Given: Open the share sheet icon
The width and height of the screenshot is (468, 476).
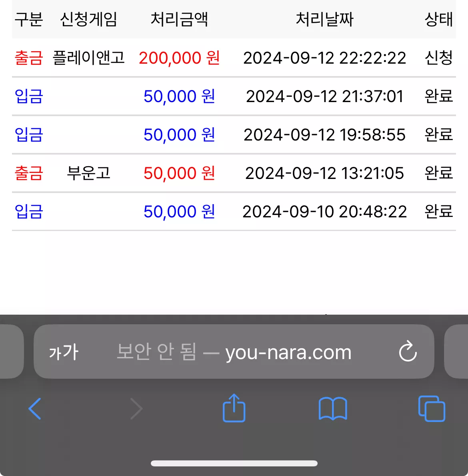Looking at the screenshot, I should coord(234,408).
